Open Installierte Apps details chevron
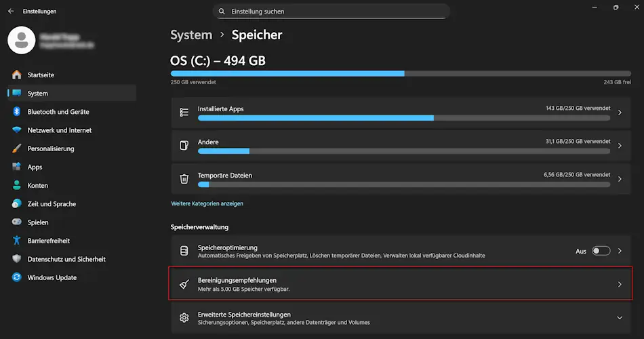 pyautogui.click(x=619, y=113)
